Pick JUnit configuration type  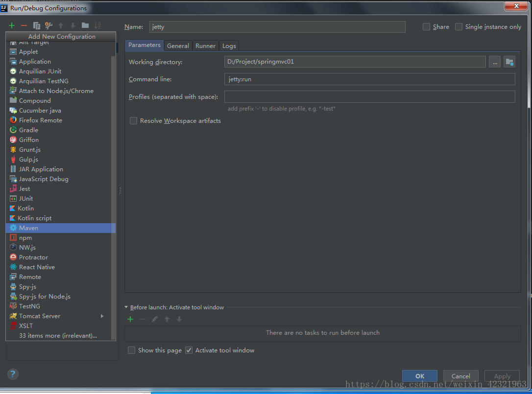61,199
